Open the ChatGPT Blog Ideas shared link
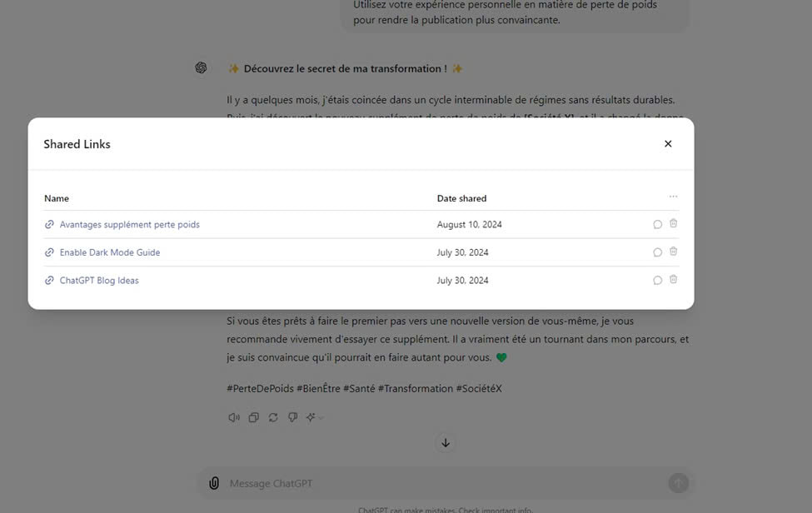The width and height of the screenshot is (812, 513). pos(99,281)
